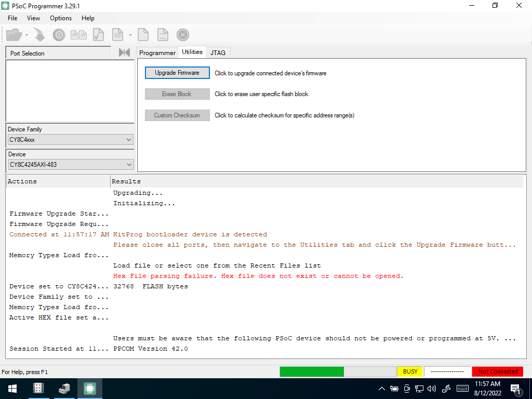Click the Erase Block button

pos(177,94)
